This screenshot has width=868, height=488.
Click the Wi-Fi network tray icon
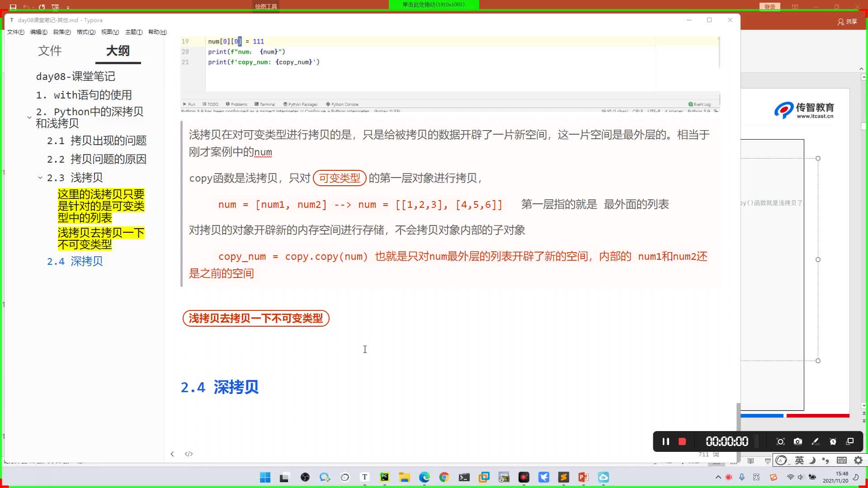click(790, 477)
